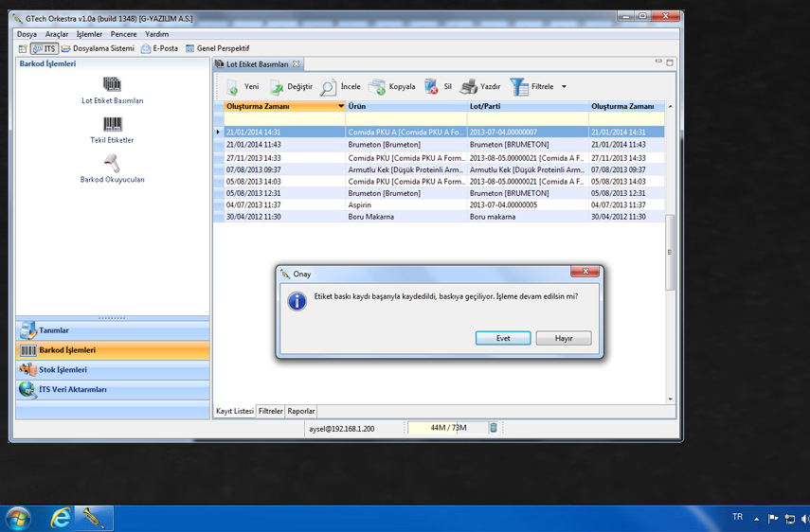810x532 pixels.
Task: Click the 44M / 73M memory bar
Action: pos(447,428)
